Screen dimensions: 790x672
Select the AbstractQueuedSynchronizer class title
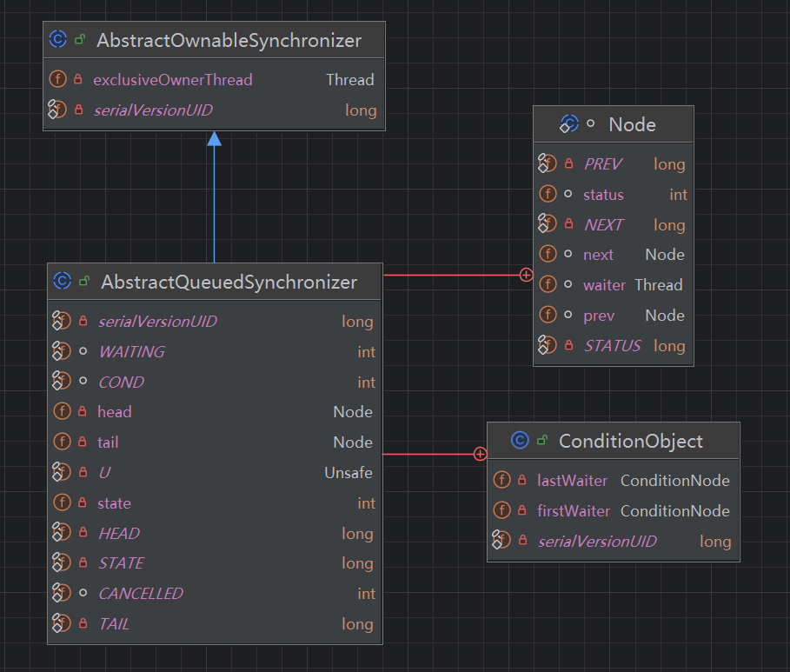click(229, 282)
